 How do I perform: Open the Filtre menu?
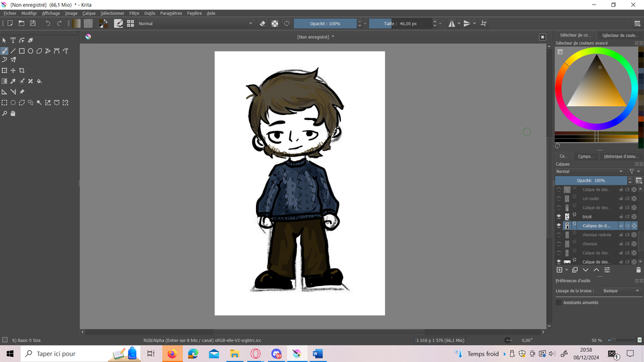click(x=134, y=13)
